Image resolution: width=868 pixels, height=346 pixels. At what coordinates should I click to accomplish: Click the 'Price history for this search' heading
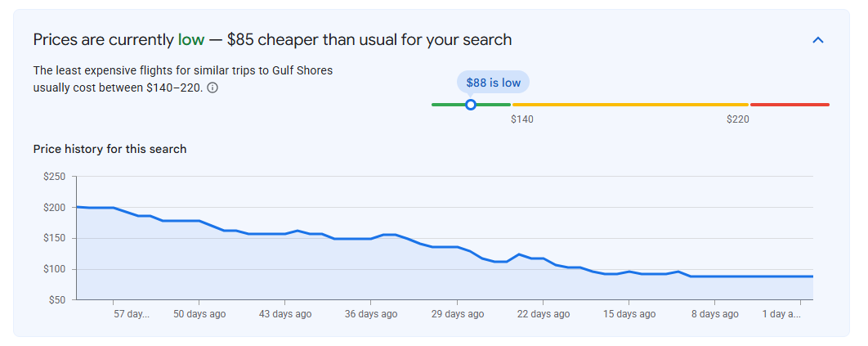[110, 149]
